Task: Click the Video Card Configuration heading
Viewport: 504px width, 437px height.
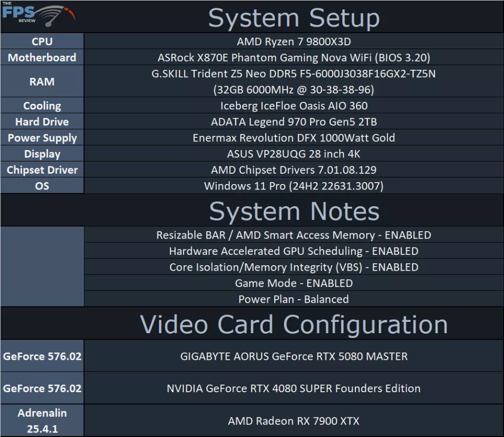Action: (294, 324)
